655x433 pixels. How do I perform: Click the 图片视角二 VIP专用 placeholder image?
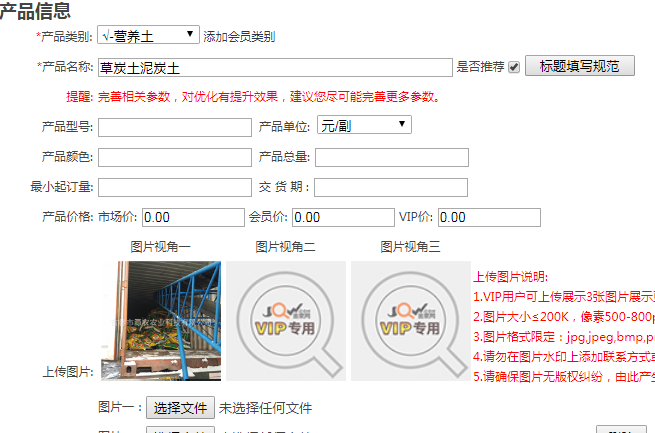click(x=286, y=321)
